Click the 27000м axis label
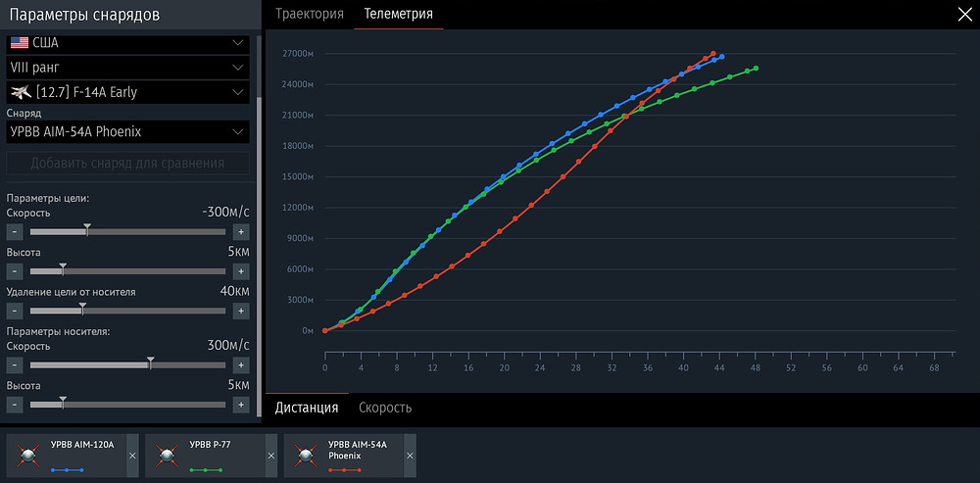980x483 pixels. click(x=299, y=54)
